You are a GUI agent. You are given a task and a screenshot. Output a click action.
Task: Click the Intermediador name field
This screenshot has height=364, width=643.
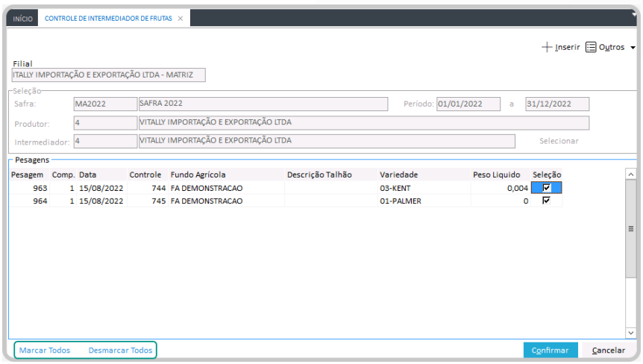[x=327, y=142]
